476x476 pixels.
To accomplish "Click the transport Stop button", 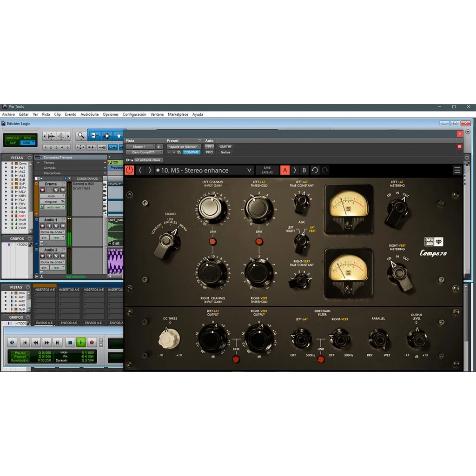I will pyautogui.click(x=70, y=343).
